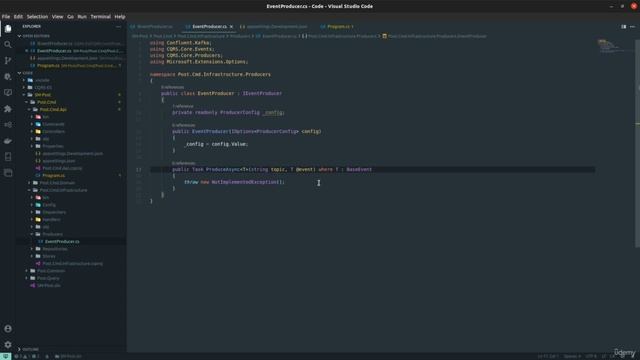Image resolution: width=640 pixels, height=360 pixels.
Task: Open the Explorer view in activity bar
Action: click(x=8, y=29)
